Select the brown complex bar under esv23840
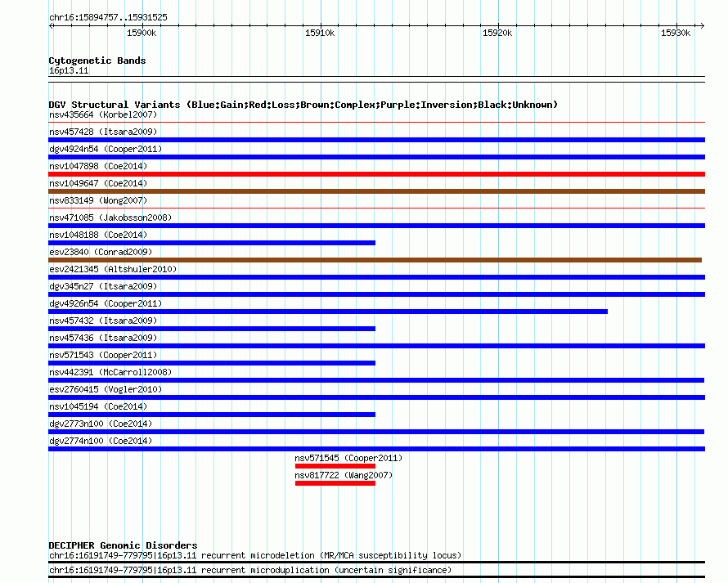728x583 pixels. (375, 260)
